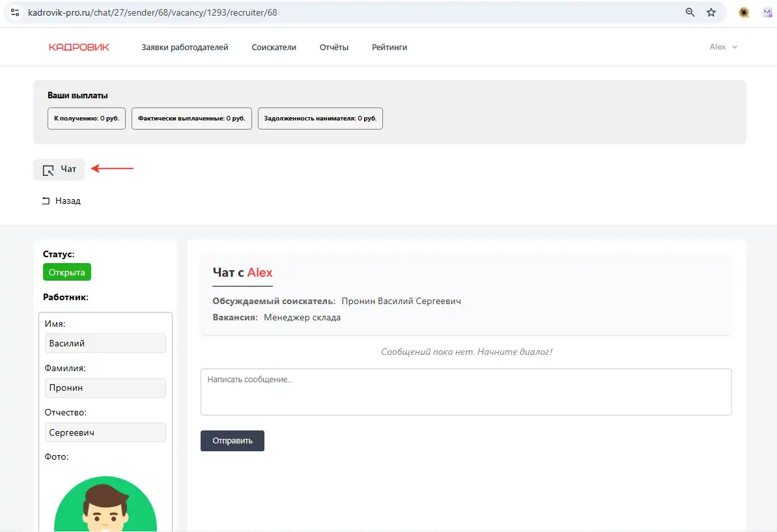Select the Фактически выплаченные payout box
The image size is (777, 532).
pos(191,119)
